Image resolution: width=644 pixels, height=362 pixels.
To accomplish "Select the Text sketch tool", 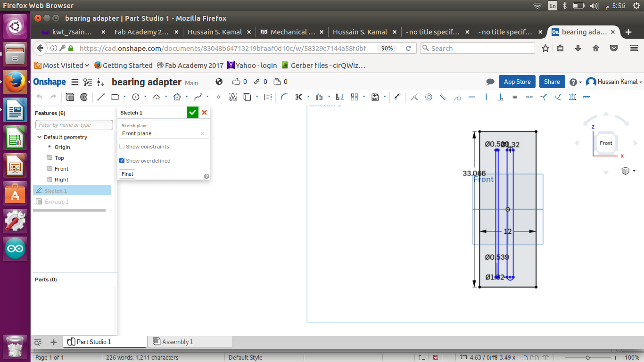I will (232, 97).
